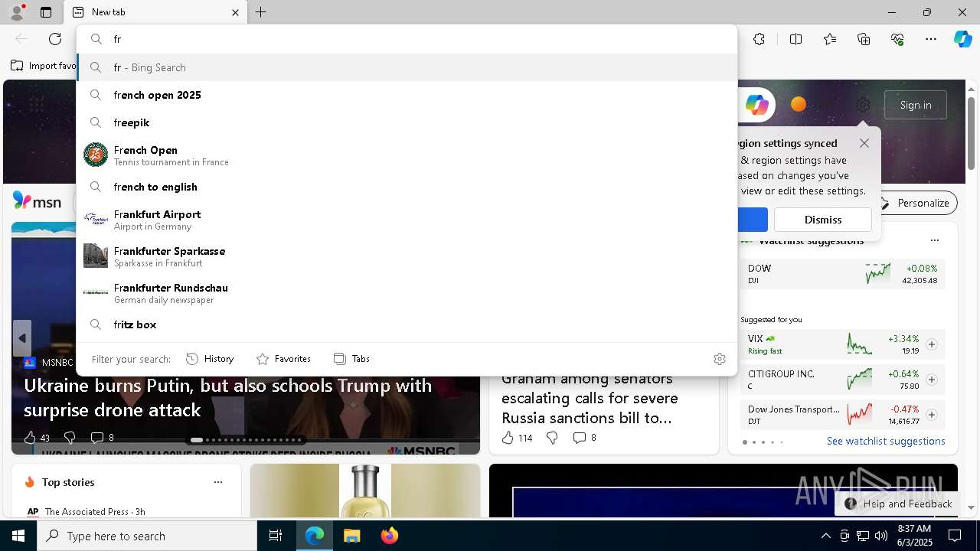This screenshot has width=980, height=551.
Task: Open Personalize feed button
Action: [x=915, y=203]
